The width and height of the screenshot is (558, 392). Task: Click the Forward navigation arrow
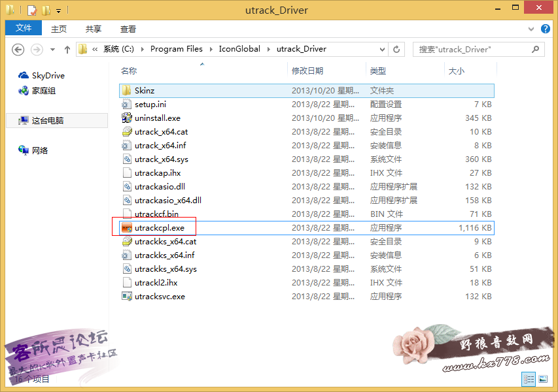(x=37, y=50)
